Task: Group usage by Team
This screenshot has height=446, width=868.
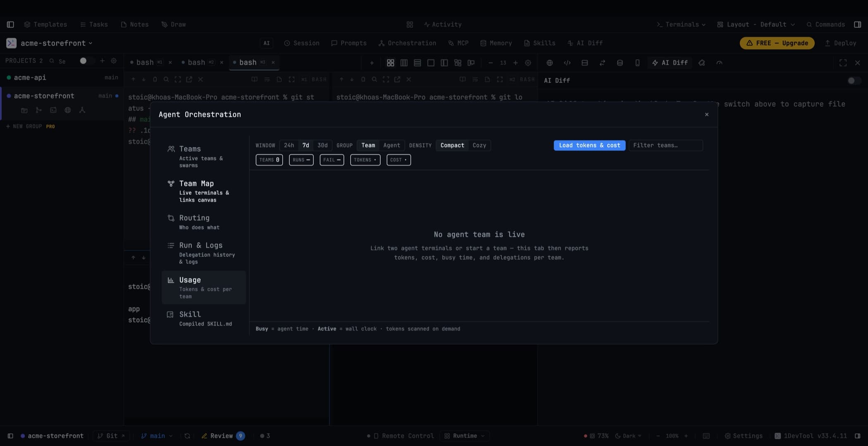Action: click(x=368, y=145)
